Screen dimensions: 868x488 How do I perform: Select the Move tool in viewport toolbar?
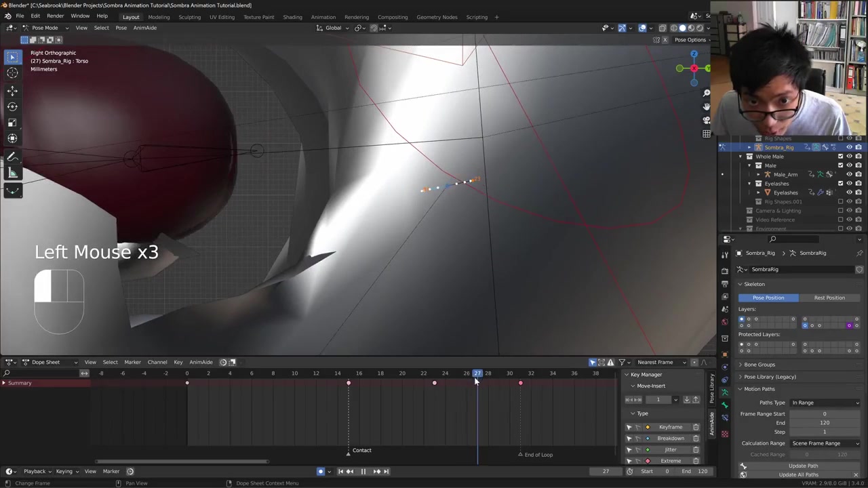pyautogui.click(x=12, y=91)
